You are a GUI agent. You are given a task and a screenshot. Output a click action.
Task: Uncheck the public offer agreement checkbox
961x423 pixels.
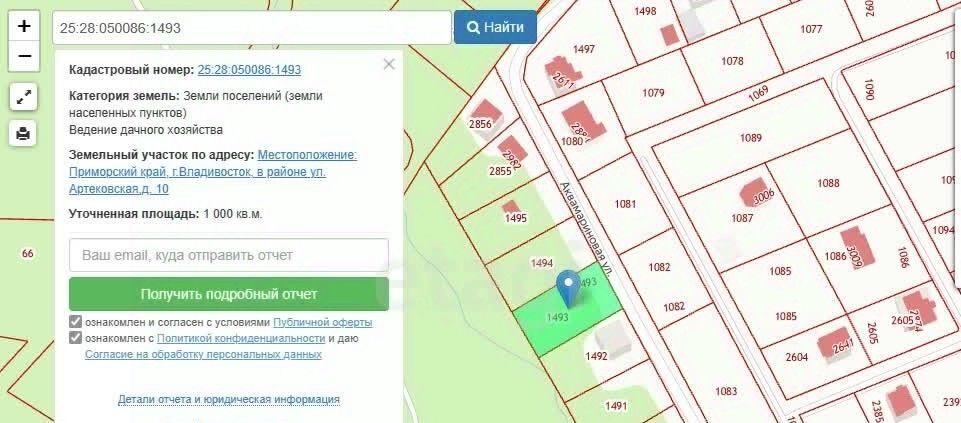pyautogui.click(x=75, y=322)
